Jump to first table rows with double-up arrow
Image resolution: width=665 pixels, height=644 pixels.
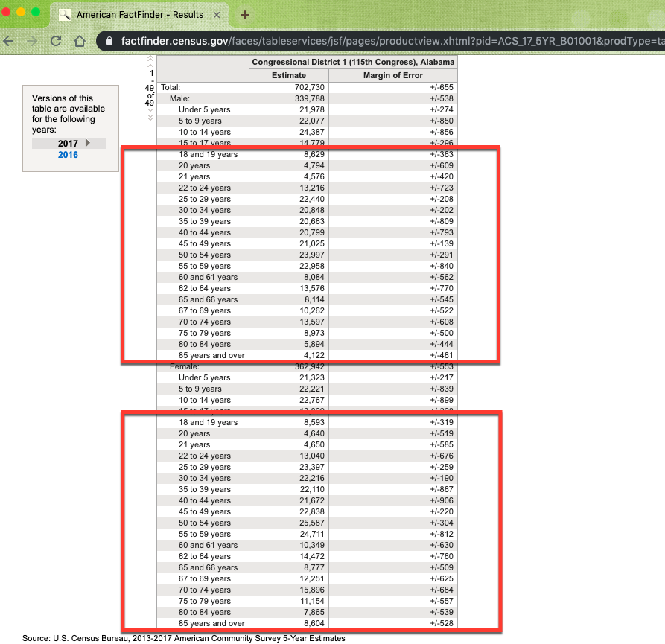[x=150, y=59]
